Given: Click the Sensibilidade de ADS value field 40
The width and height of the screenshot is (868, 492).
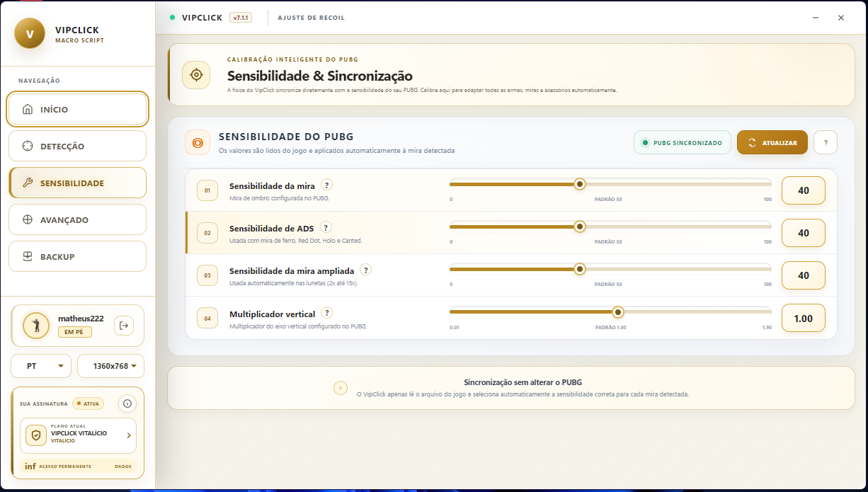Looking at the screenshot, I should [x=804, y=233].
